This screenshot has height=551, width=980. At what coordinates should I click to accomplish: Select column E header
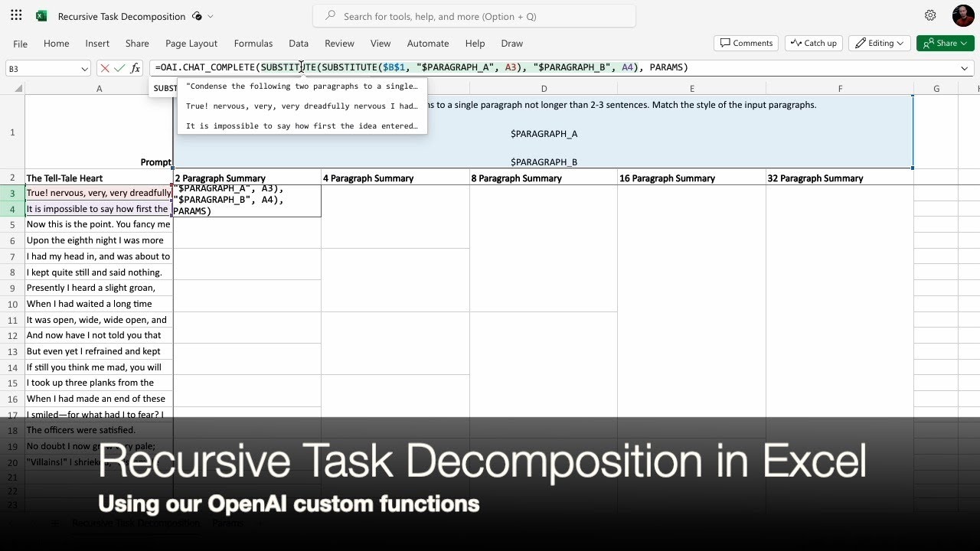[691, 89]
